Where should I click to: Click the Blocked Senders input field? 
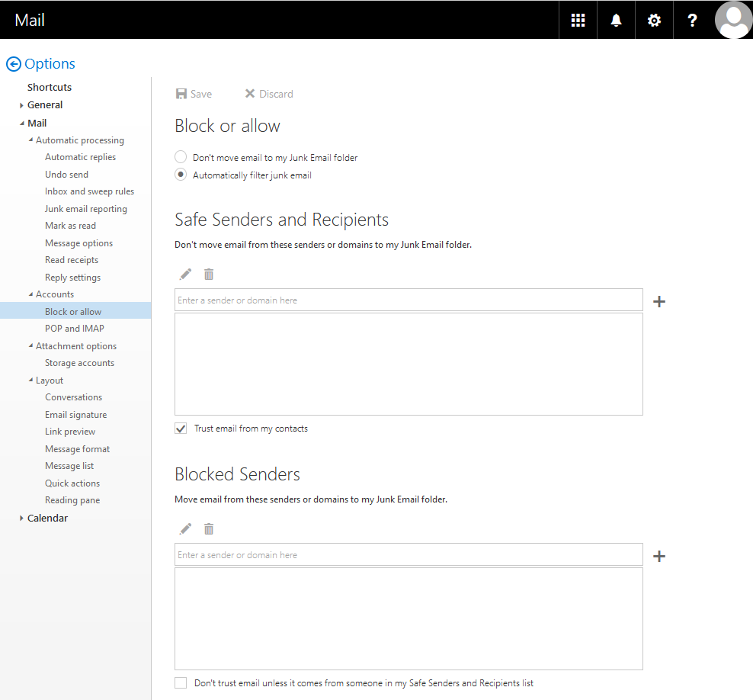click(x=409, y=554)
